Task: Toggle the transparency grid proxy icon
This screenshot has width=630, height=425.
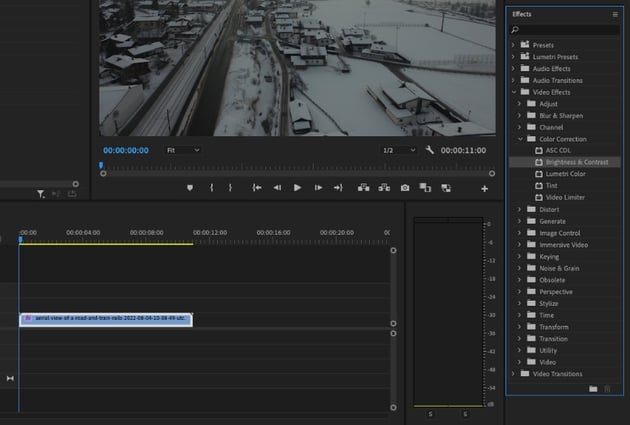Action: [x=446, y=188]
